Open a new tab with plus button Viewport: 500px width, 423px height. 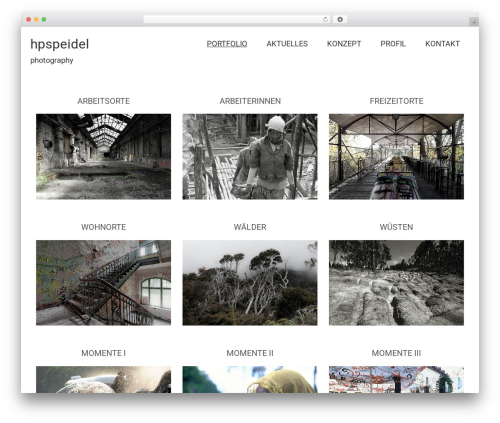pos(474,22)
